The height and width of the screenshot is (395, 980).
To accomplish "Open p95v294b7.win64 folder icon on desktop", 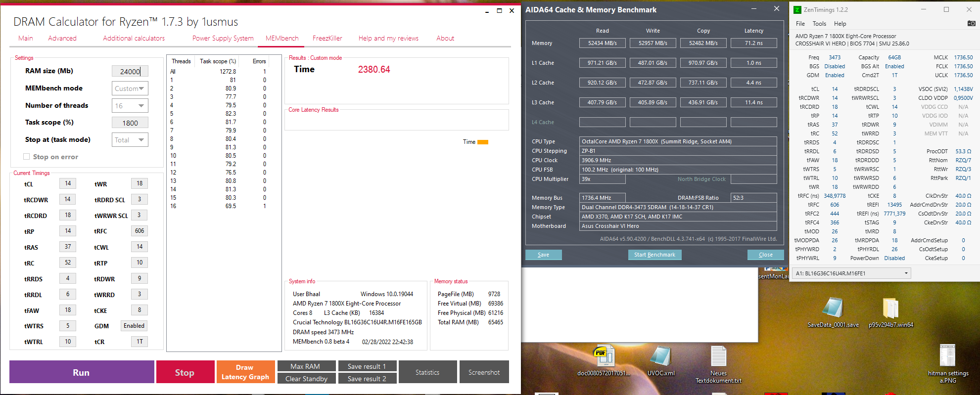I will pos(890,312).
